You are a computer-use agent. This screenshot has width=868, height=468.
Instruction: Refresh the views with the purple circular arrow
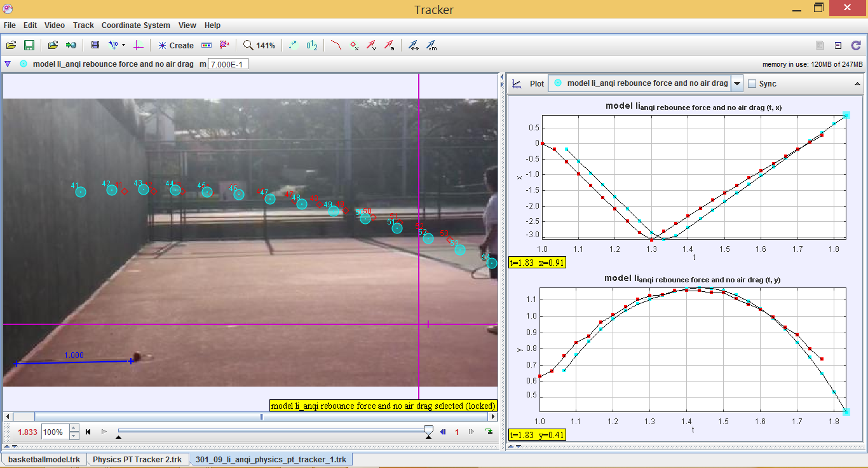coord(857,45)
